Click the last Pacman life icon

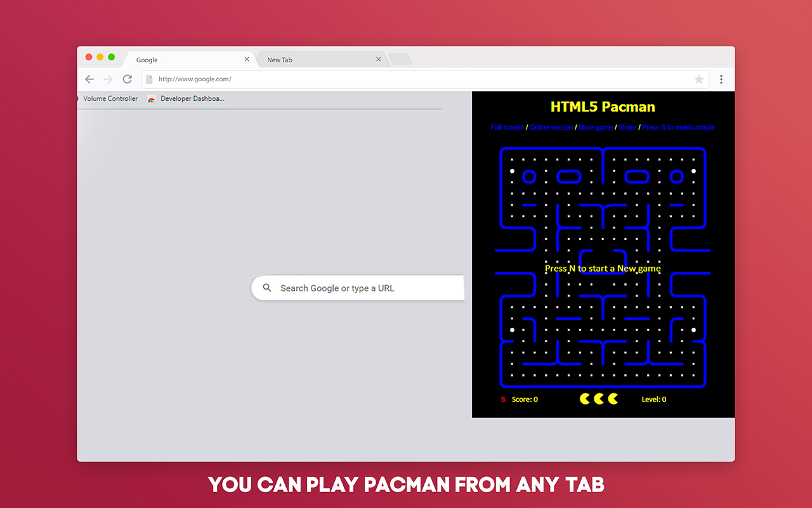(x=613, y=399)
